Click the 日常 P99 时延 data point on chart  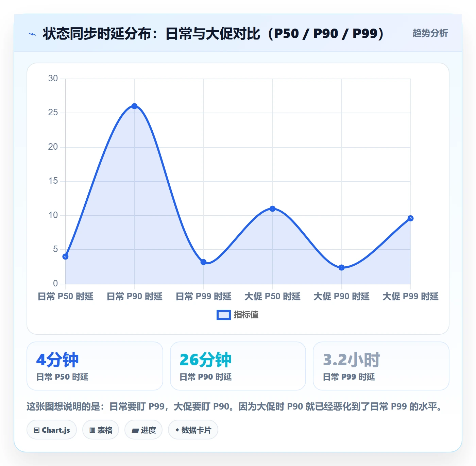pyautogui.click(x=203, y=262)
